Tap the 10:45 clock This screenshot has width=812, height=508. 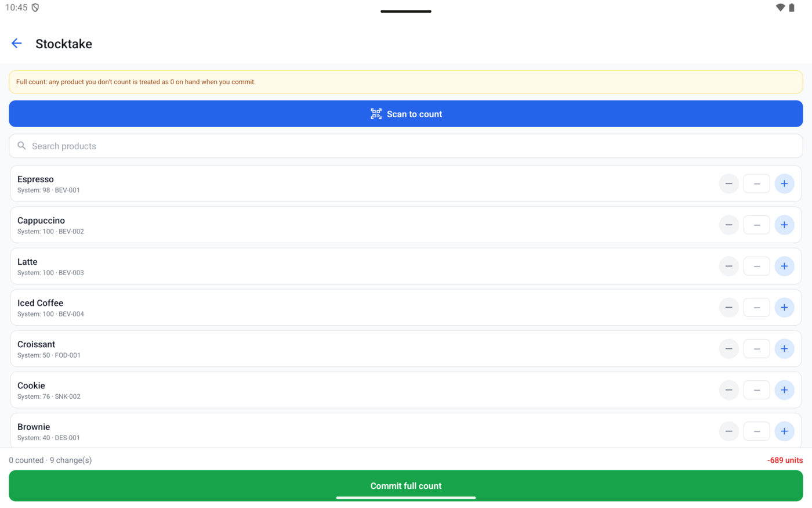click(16, 8)
